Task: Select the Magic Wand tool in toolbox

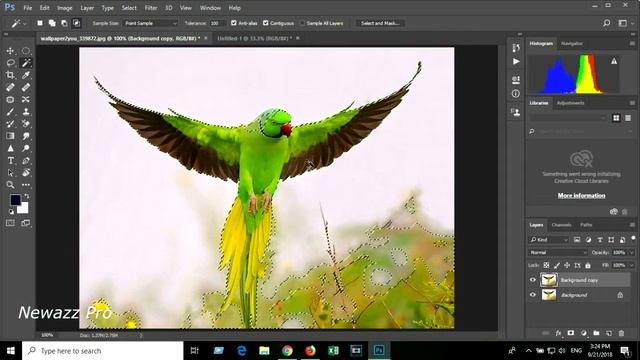Action: pos(26,63)
